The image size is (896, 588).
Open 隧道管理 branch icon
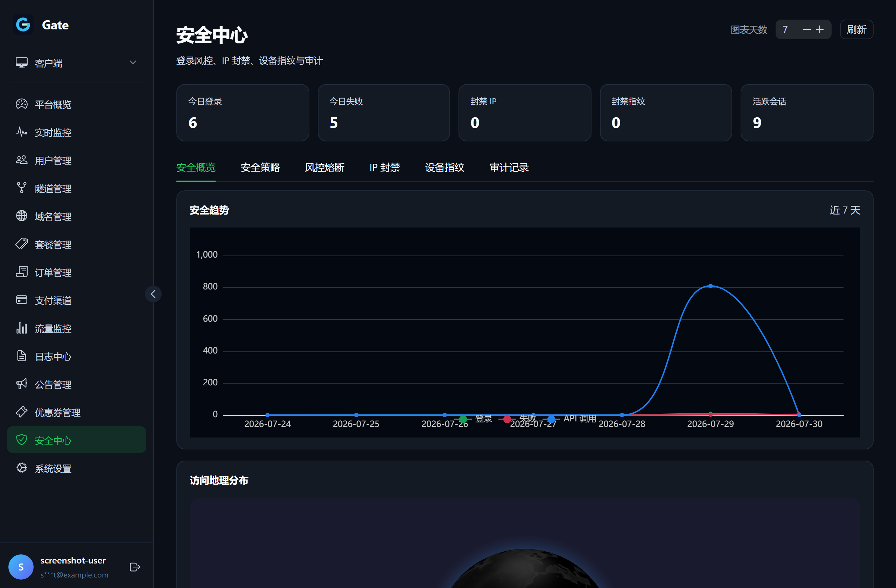pos(21,188)
